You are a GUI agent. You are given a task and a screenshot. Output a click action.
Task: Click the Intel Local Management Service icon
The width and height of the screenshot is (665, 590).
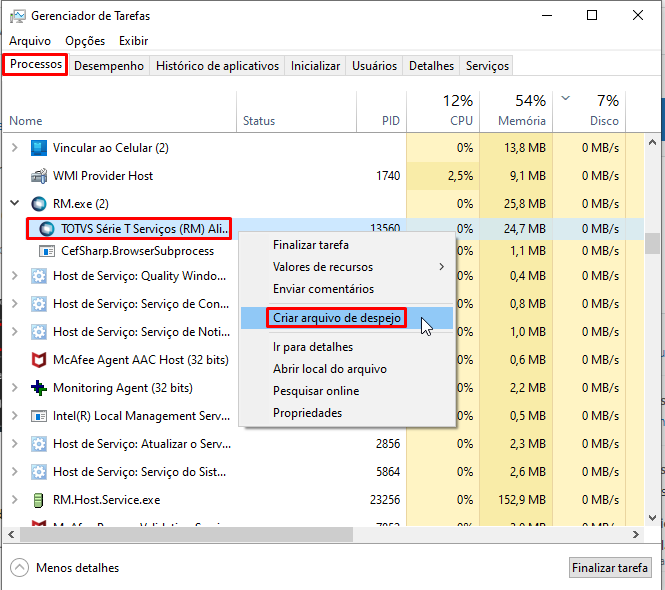tap(39, 415)
